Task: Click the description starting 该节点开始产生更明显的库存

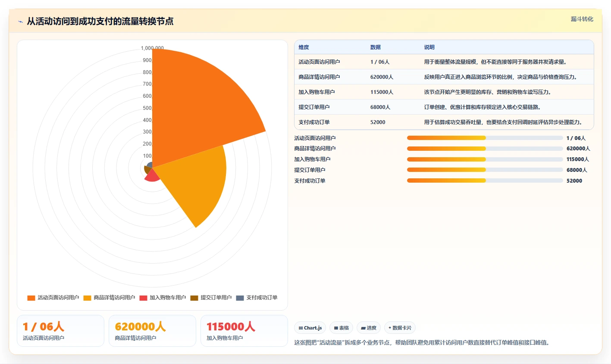Action: pyautogui.click(x=488, y=92)
